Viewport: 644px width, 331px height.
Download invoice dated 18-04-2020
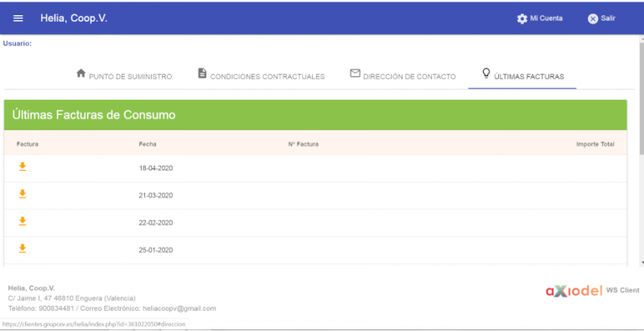pyautogui.click(x=23, y=166)
